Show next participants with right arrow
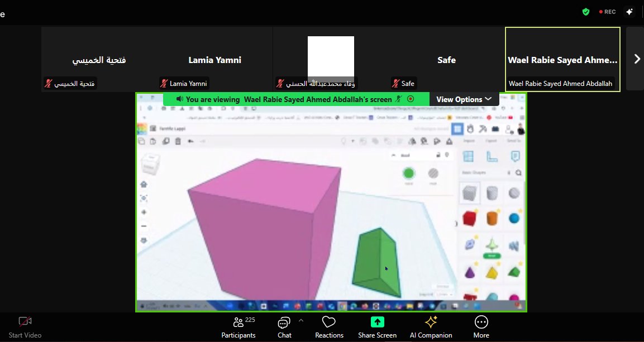The width and height of the screenshot is (644, 342). [637, 59]
